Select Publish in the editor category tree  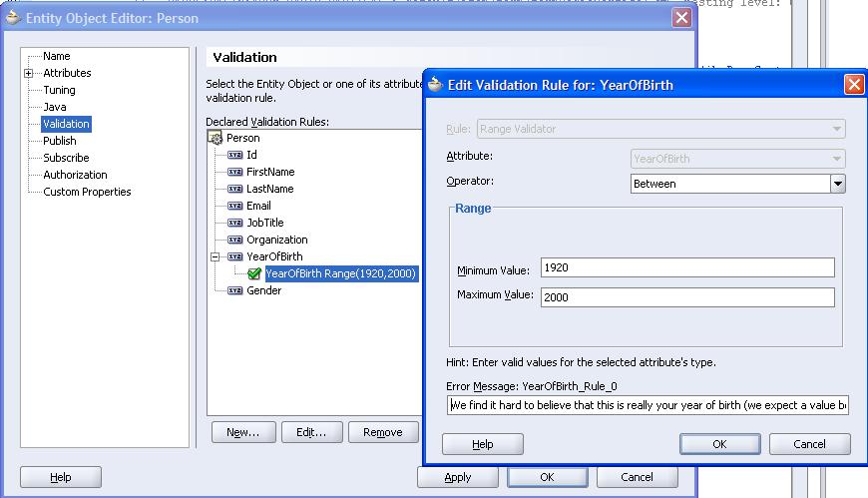[x=60, y=141]
